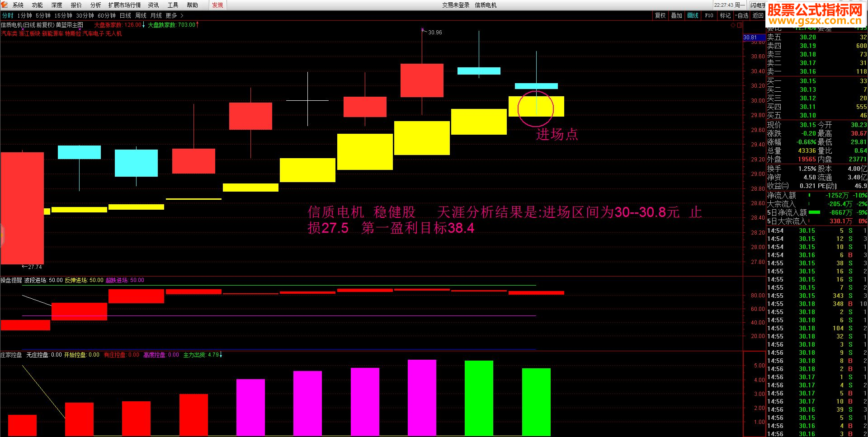Click the 交易未登录 trade login status
Viewport: 868px width, 437px height.
click(x=456, y=5)
